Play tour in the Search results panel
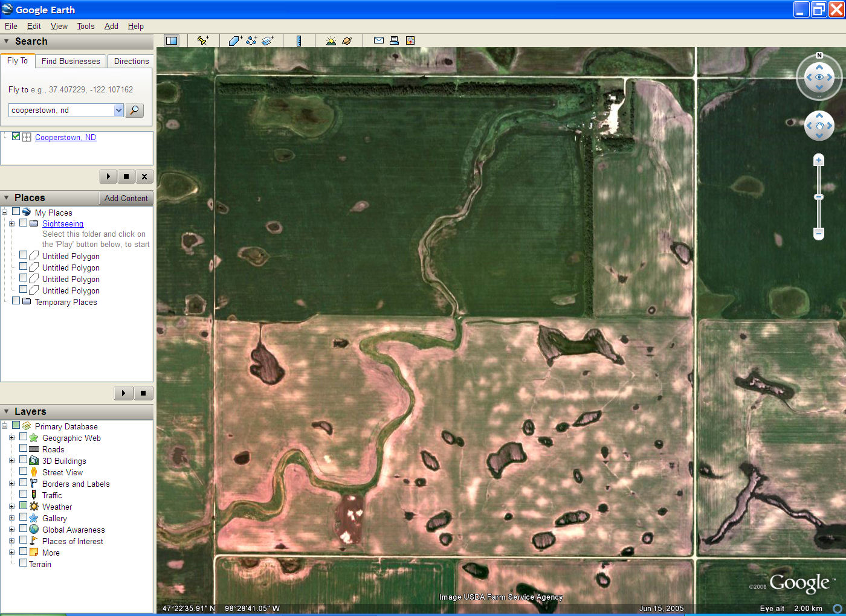Viewport: 846px width, 616px height. (x=108, y=176)
